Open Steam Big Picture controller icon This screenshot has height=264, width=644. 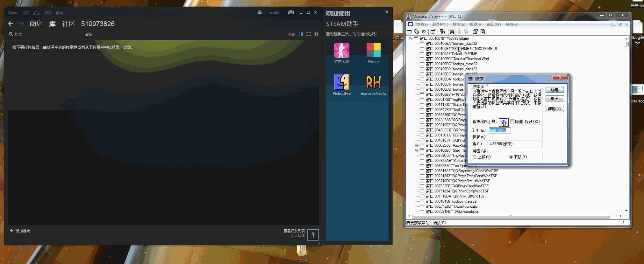291,12
